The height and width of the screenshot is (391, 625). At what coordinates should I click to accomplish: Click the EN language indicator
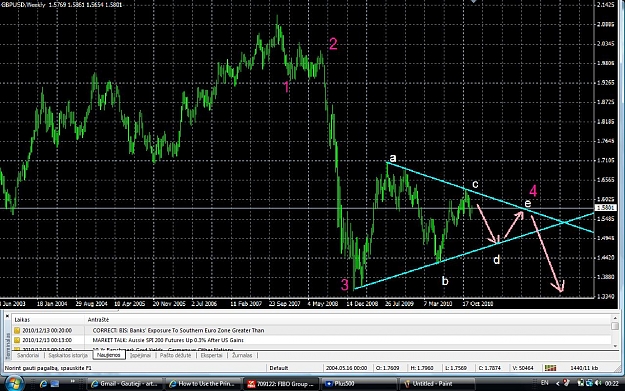point(544,383)
